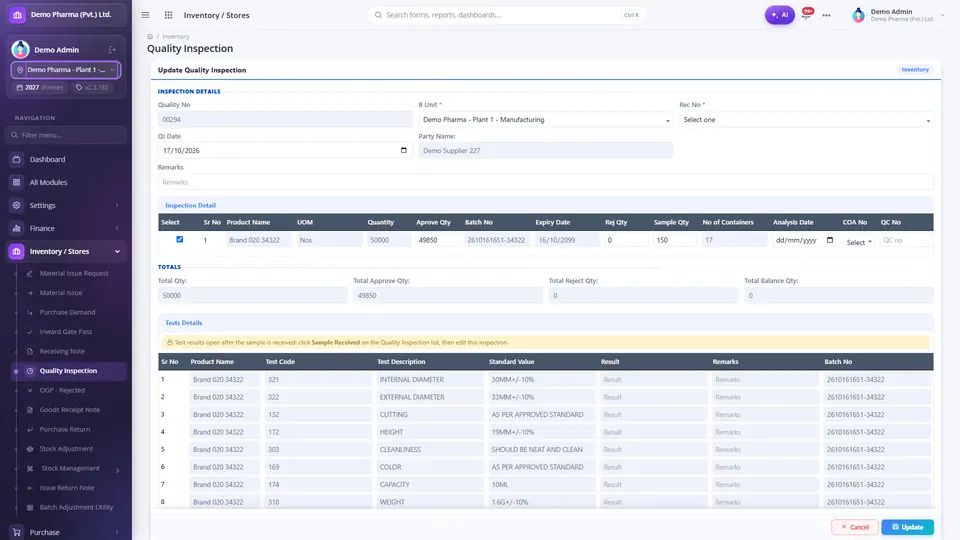Click Remarks field for CAPACITY test
Viewport: 960px width, 540px height.
pyautogui.click(x=765, y=484)
